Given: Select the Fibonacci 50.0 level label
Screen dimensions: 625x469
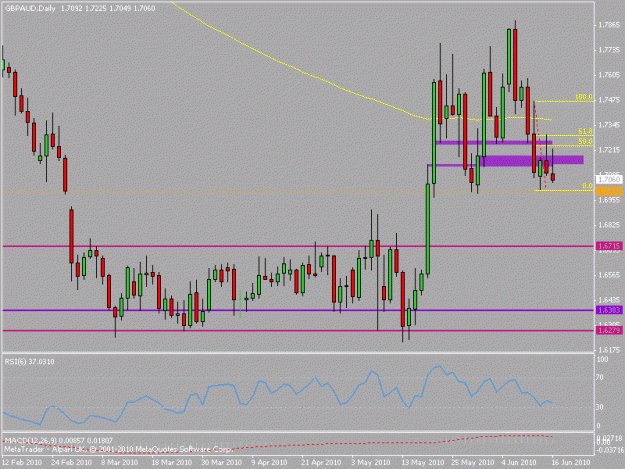Looking at the screenshot, I should [585, 141].
